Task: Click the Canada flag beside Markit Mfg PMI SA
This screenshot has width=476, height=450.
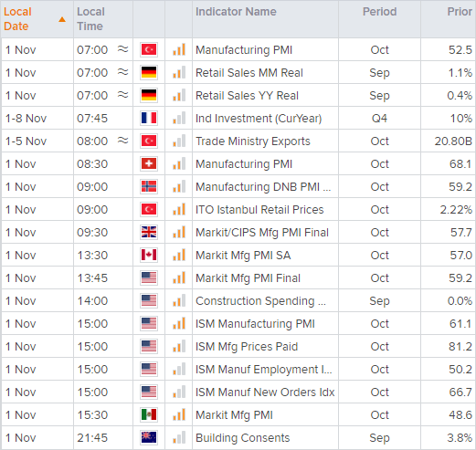Action: click(x=149, y=255)
